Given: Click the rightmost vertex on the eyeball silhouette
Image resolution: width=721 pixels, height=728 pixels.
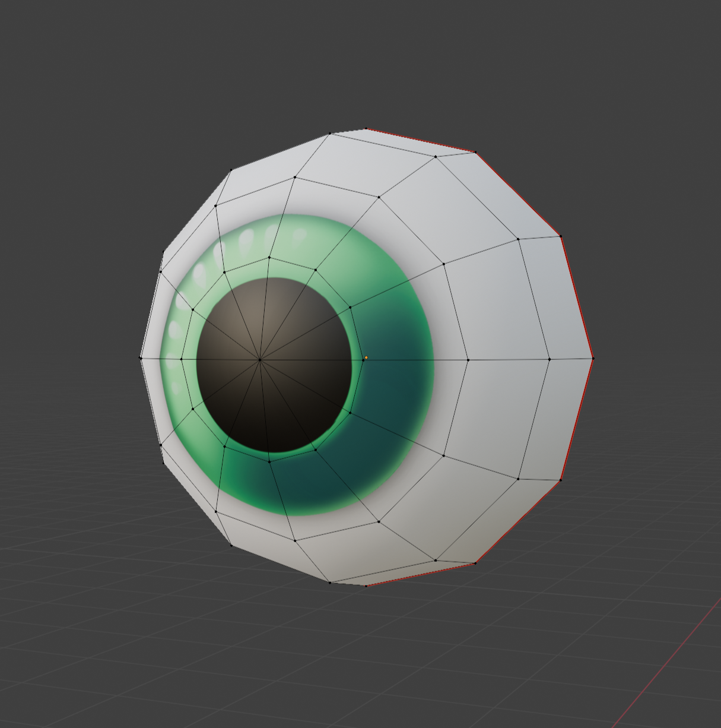Looking at the screenshot, I should pyautogui.click(x=593, y=358).
